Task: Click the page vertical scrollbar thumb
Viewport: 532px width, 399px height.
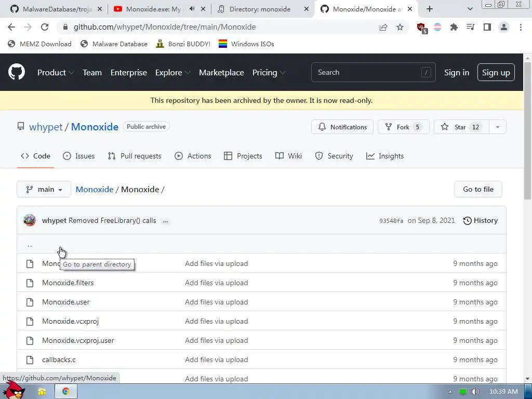Action: [x=527, y=131]
